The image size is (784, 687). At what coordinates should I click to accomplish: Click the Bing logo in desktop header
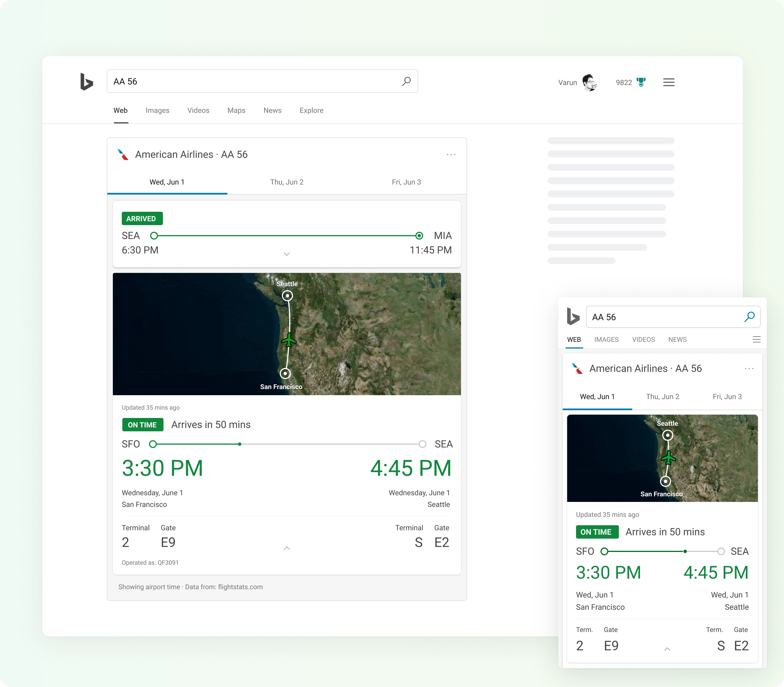point(87,82)
